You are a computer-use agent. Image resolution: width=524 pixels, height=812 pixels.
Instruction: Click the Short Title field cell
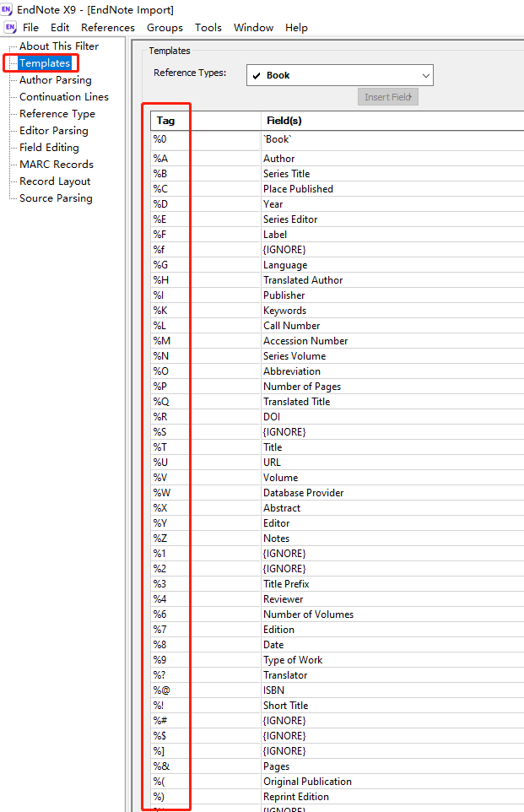coord(392,706)
